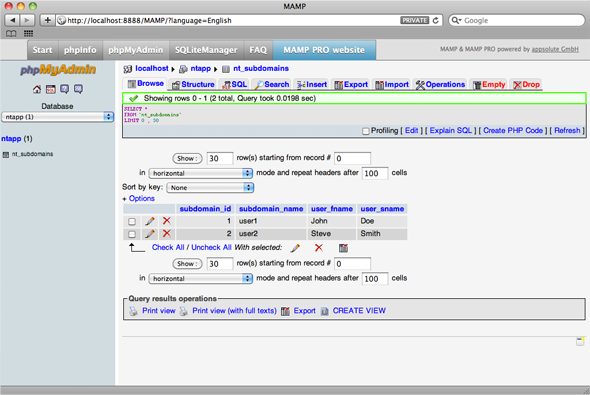Click the printer icon beside Print view
The width and height of the screenshot is (590, 395).
[134, 311]
